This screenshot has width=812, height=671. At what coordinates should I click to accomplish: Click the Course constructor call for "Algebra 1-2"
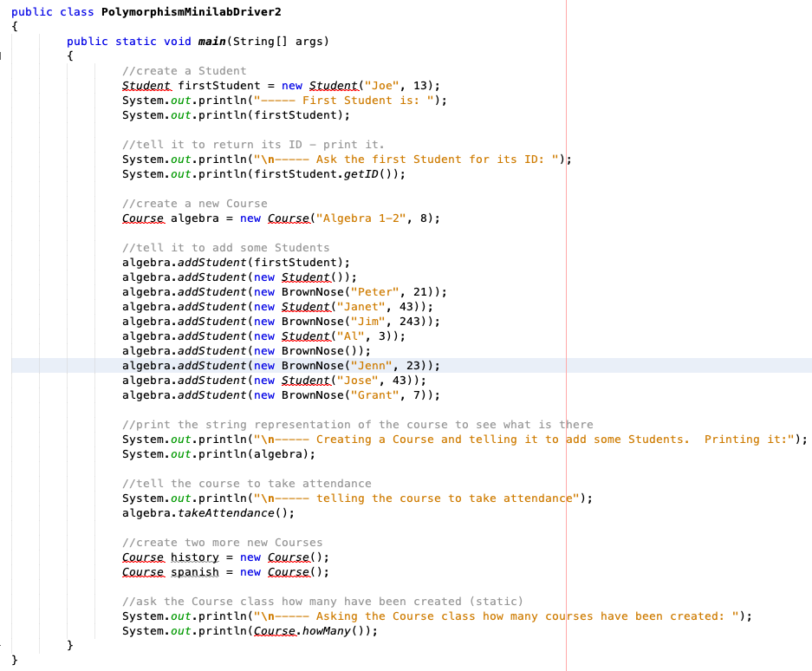[x=289, y=218]
